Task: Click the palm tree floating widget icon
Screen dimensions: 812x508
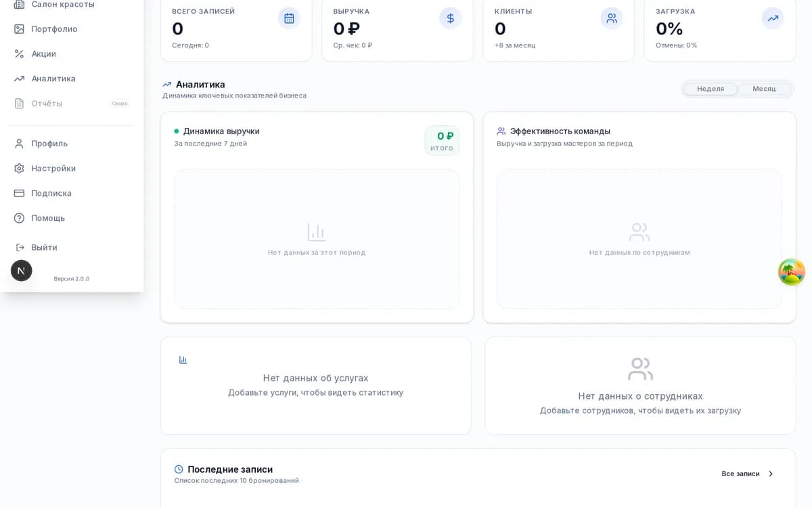Action: [x=791, y=272]
